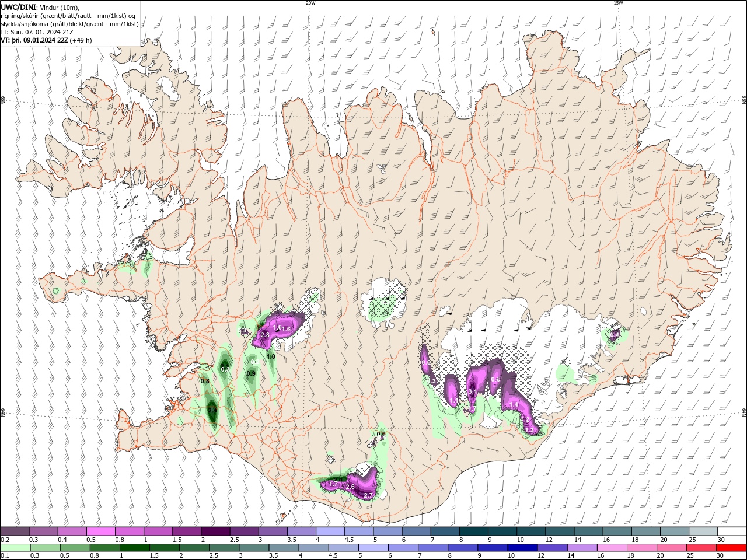The width and height of the screenshot is (747, 560).
Task: Click the '20W' longitude label
Action: point(310,3)
